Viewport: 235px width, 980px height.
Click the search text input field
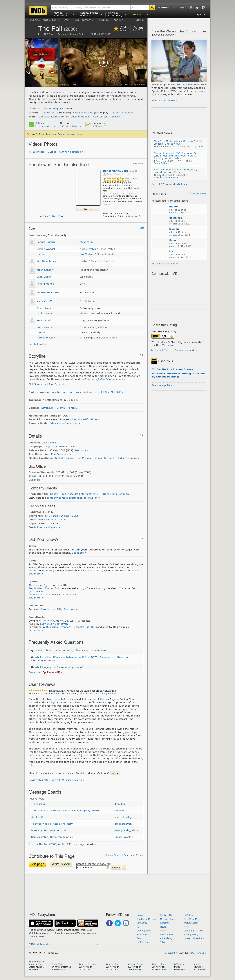(x=90, y=7)
